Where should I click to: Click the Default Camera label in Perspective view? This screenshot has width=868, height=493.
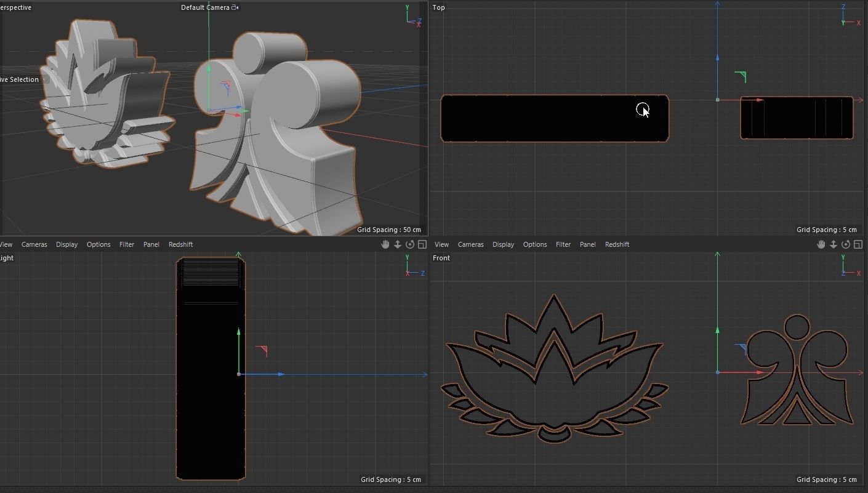(205, 7)
